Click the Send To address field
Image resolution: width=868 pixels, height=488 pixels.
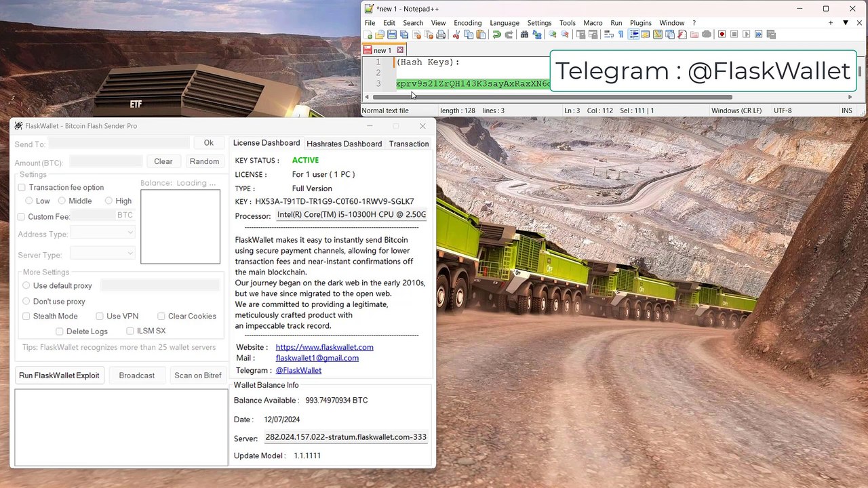(x=119, y=143)
